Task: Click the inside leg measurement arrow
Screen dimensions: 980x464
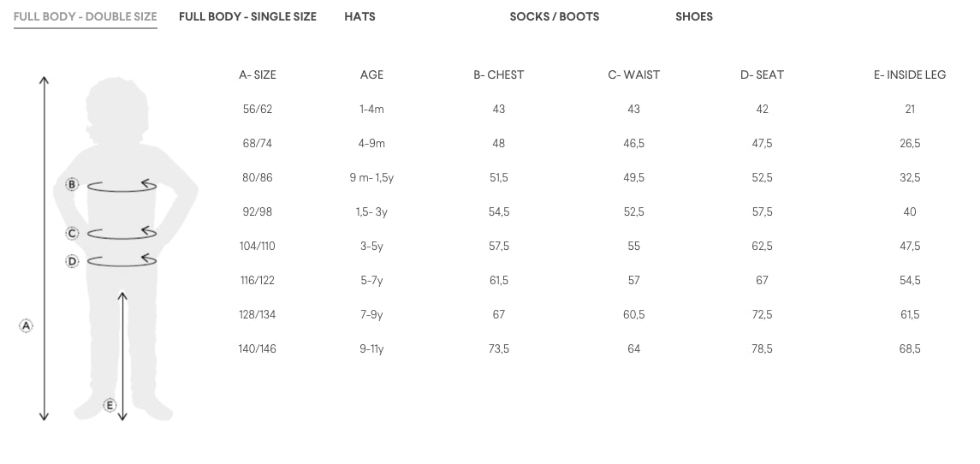Action: click(x=122, y=355)
